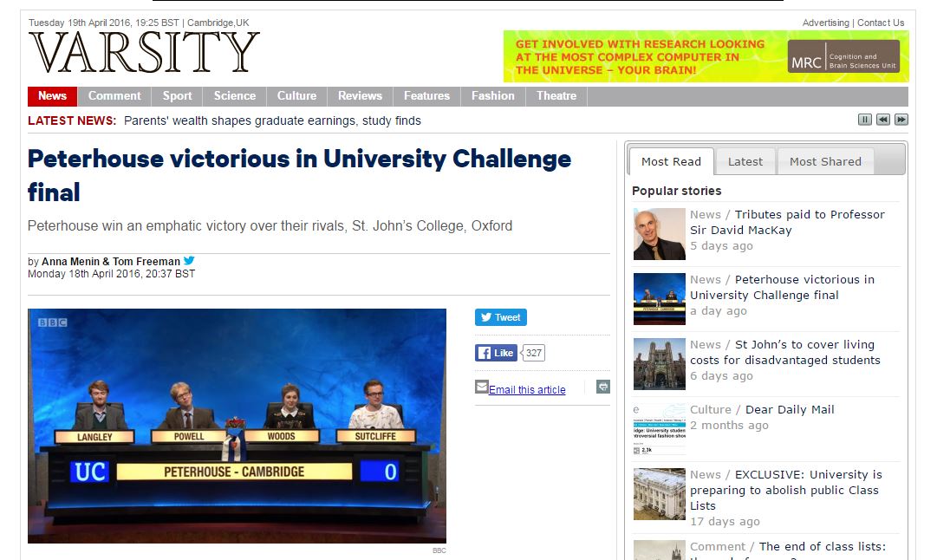Screen dimensions: 950x560
Task: Click the article headline 'Peterhouse victorious in University Challenge final'
Action: point(299,176)
